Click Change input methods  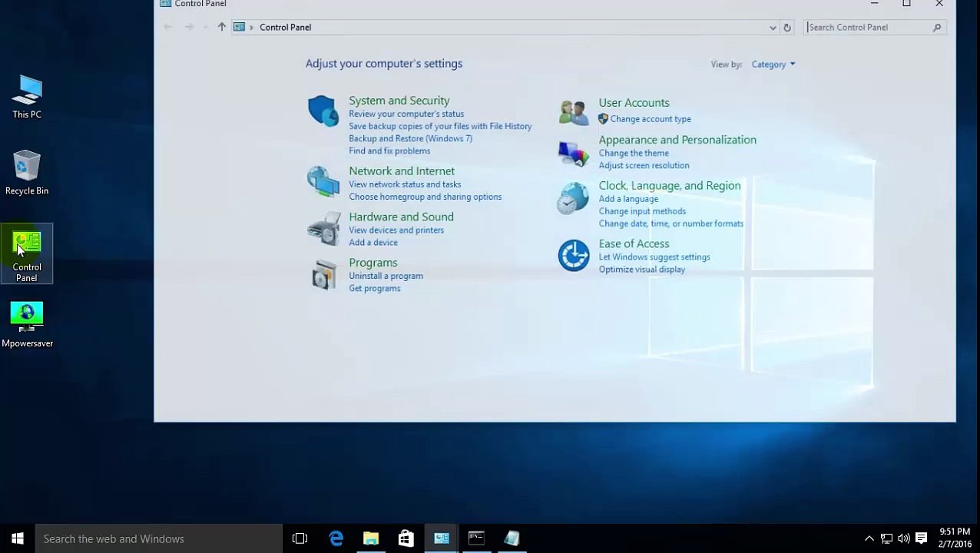coord(642,211)
